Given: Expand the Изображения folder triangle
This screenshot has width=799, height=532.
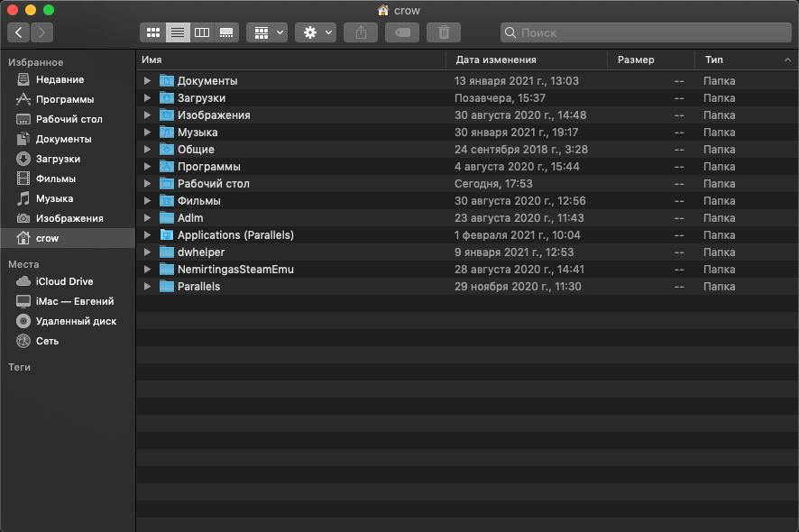Looking at the screenshot, I should [147, 115].
